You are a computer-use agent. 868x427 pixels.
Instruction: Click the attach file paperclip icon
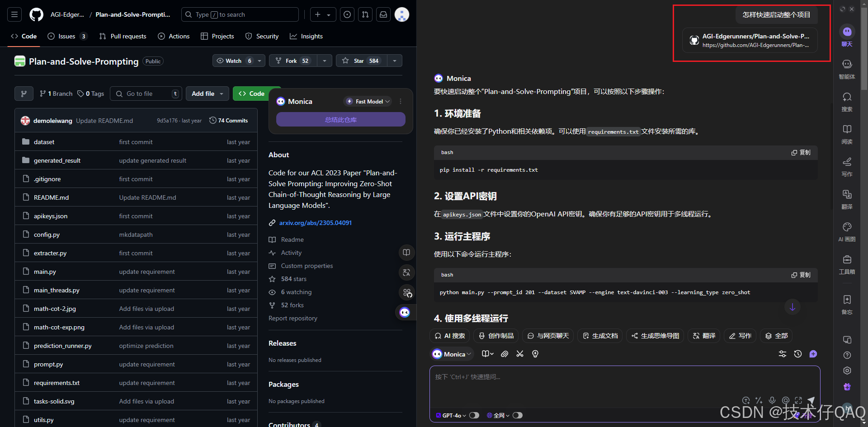[505, 354]
